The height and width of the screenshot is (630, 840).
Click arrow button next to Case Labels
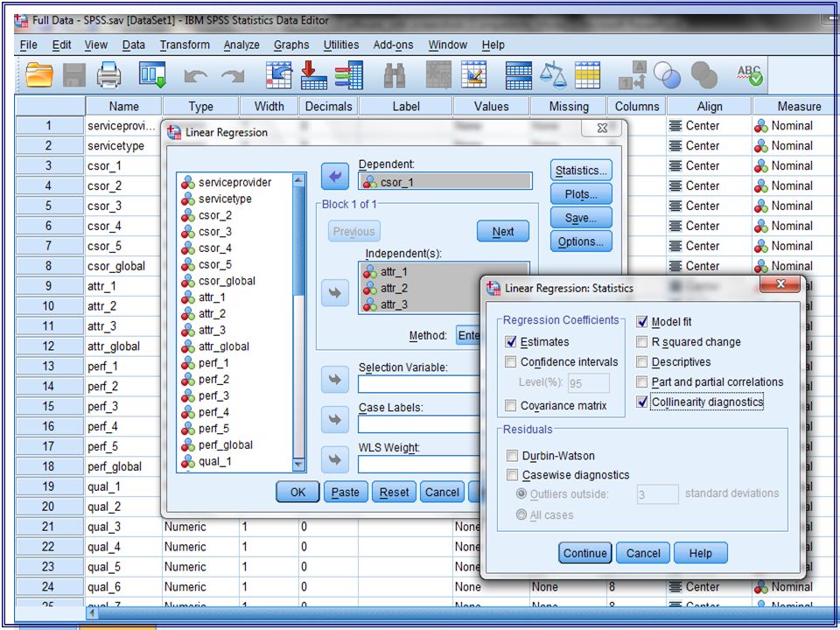(x=335, y=419)
